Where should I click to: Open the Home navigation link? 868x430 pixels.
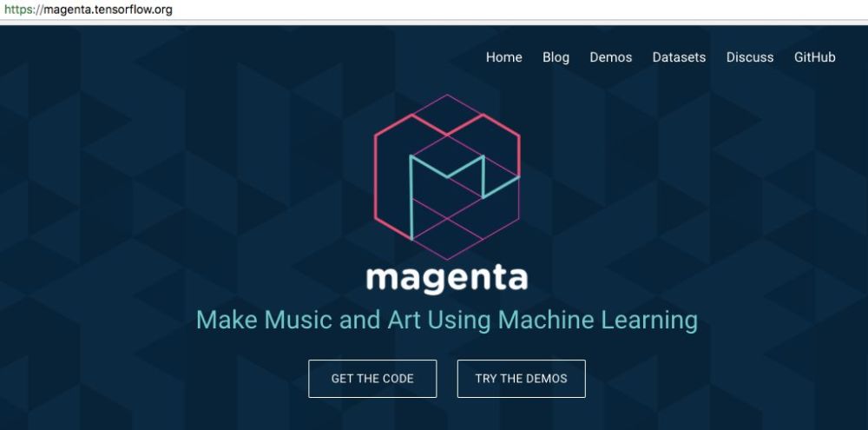[503, 57]
